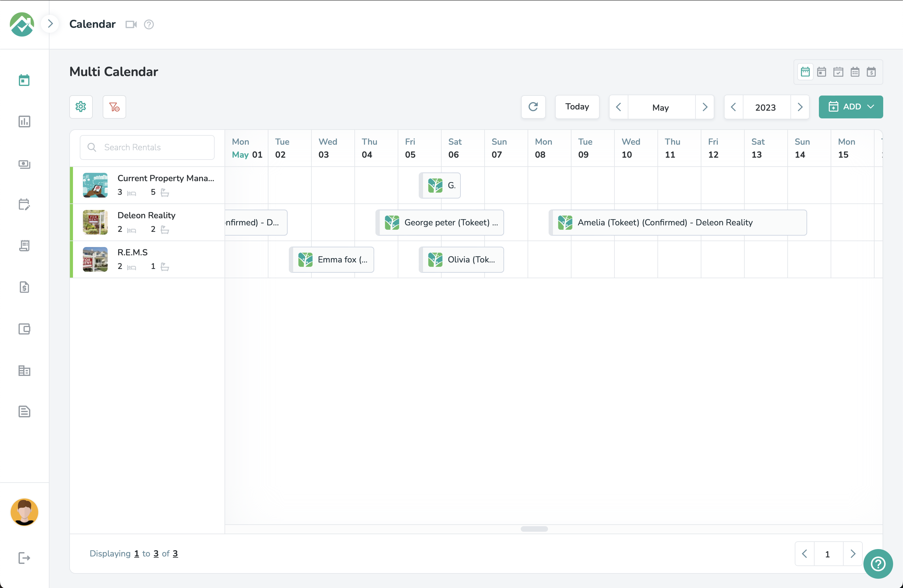Go to next month after May
Viewport: 903px width, 588px height.
(704, 107)
